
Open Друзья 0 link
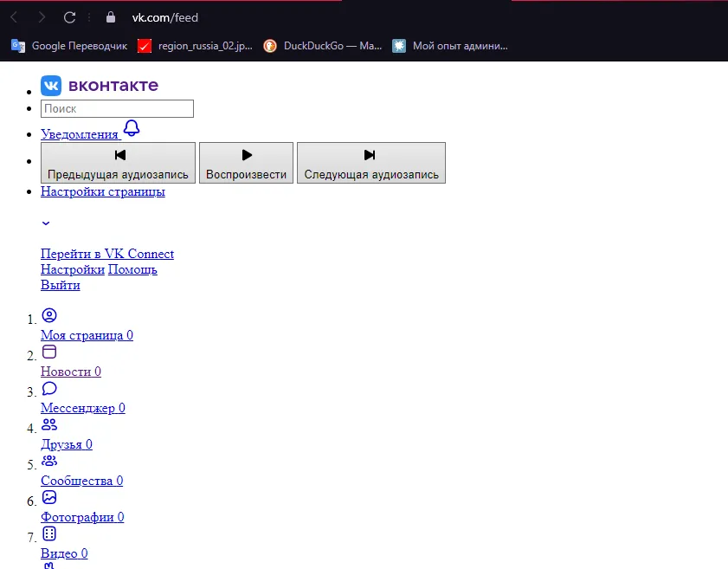tap(67, 444)
